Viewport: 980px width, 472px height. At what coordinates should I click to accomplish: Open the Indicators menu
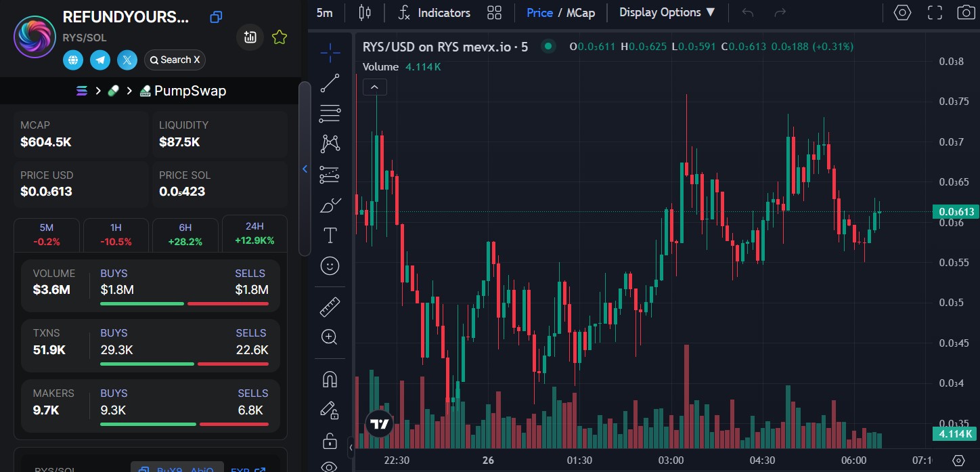pyautogui.click(x=434, y=12)
